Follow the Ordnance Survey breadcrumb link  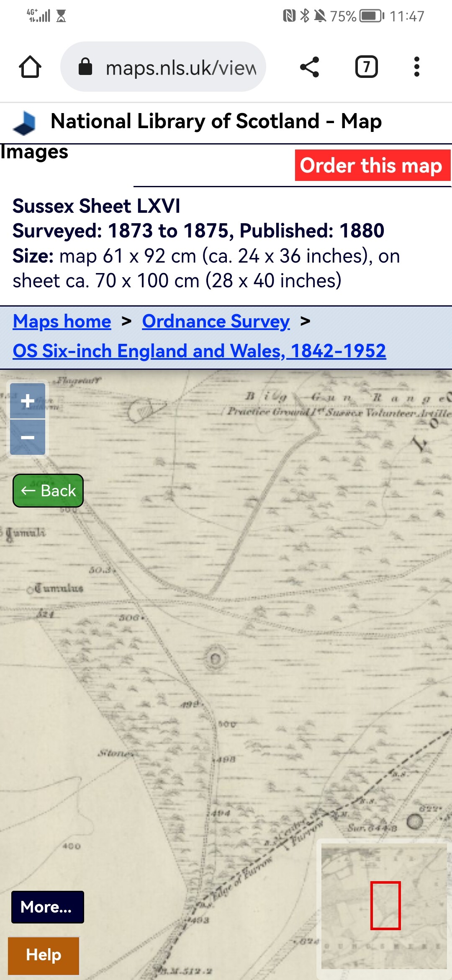pos(216,322)
